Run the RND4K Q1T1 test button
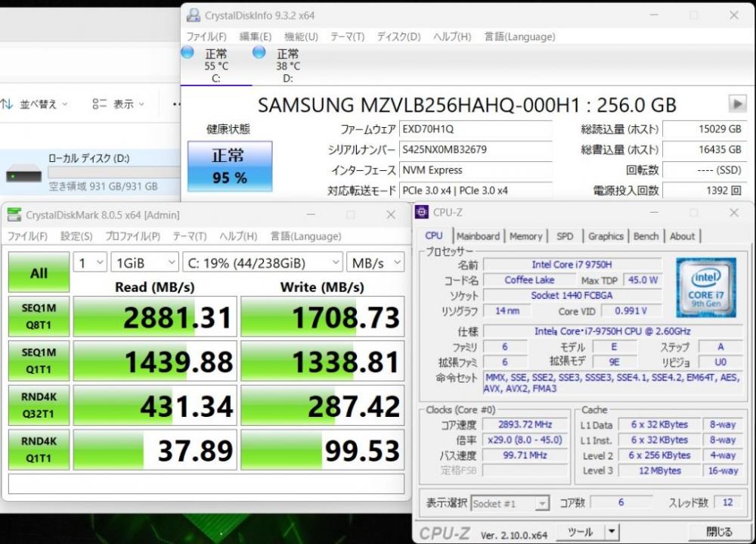756x544 pixels. tap(39, 449)
